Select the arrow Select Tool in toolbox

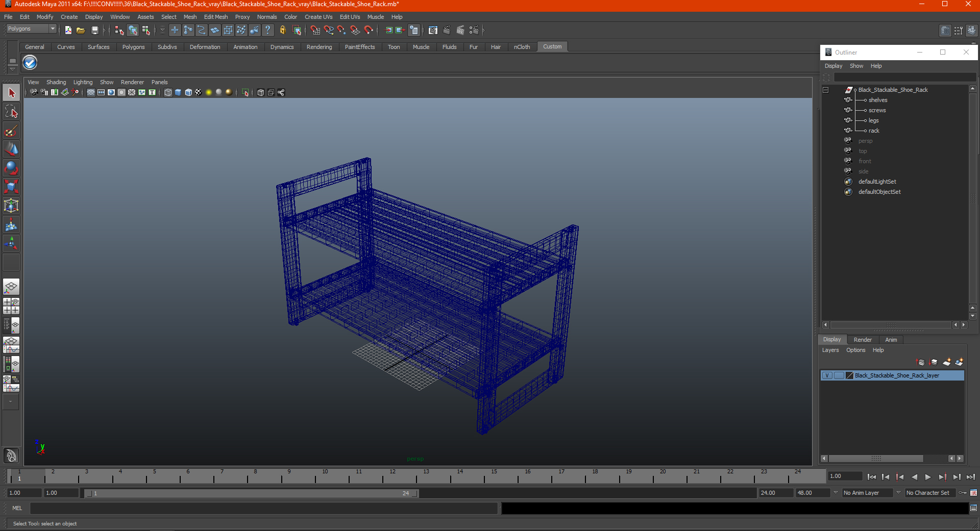coord(11,93)
